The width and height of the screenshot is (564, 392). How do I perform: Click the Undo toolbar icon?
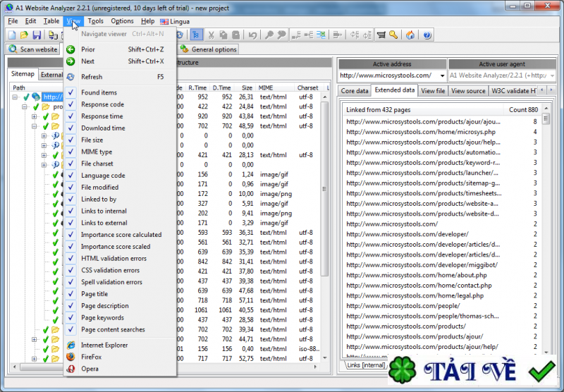(252, 35)
